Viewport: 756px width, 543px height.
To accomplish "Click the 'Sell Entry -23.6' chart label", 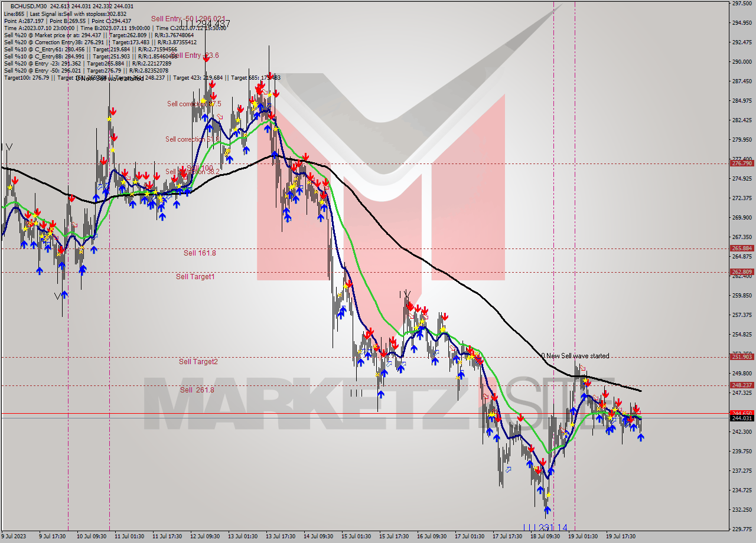I will coord(195,55).
